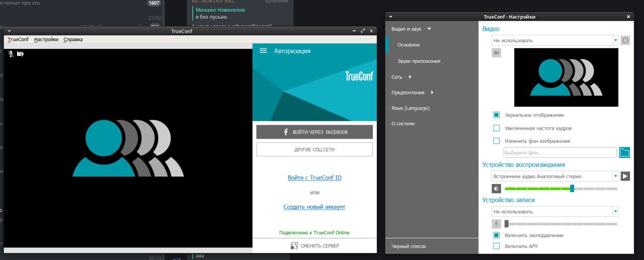Open О системе settings page

point(403,124)
